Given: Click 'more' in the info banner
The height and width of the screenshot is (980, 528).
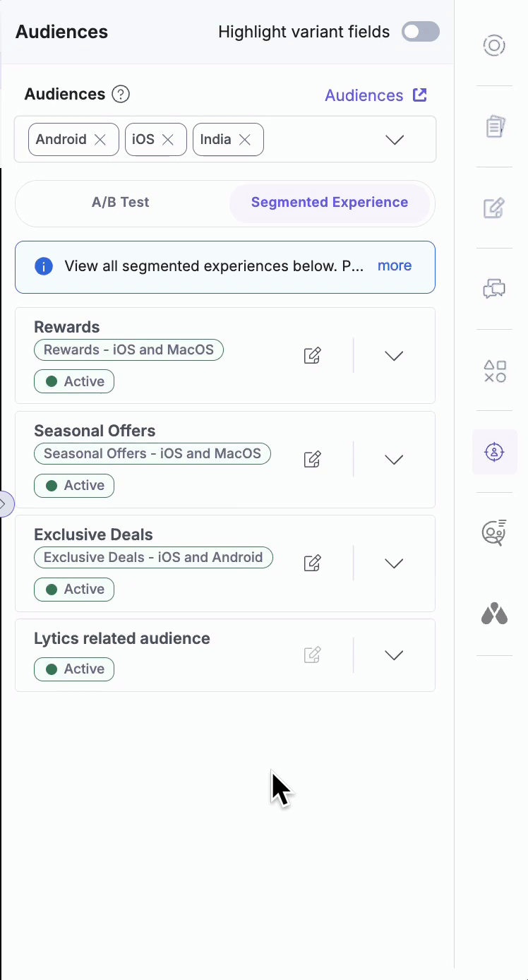Looking at the screenshot, I should 394,266.
